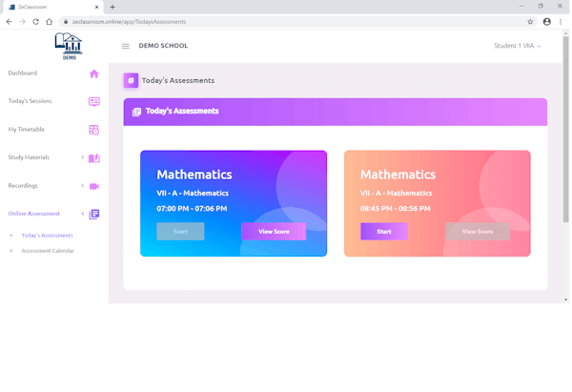Click the scrollbar up arrow
The image size is (572, 392).
point(565,33)
